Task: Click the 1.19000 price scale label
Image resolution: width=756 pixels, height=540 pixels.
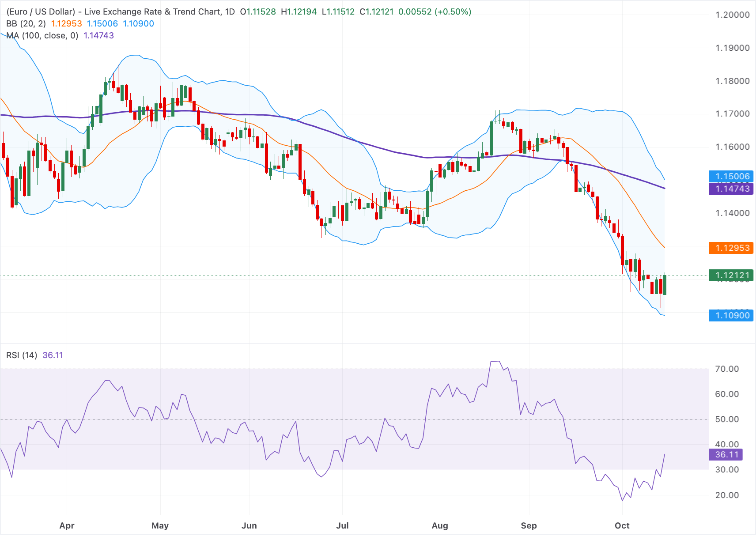Action: 733,48
